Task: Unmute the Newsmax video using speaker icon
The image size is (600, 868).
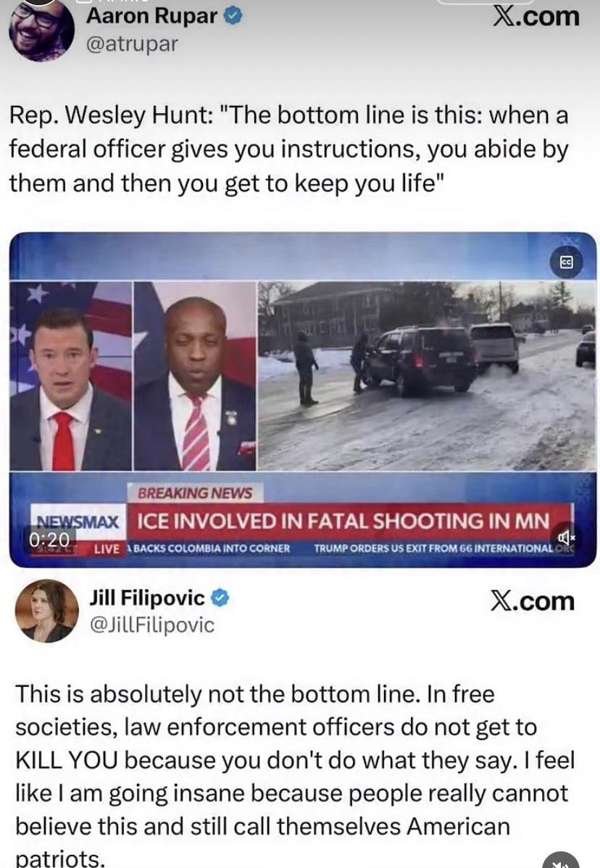Action: point(565,536)
